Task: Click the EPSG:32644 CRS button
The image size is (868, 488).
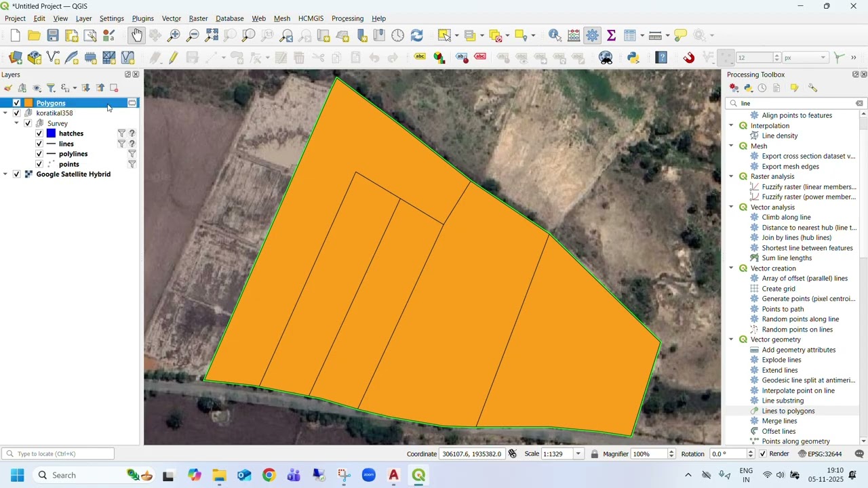Action: (821, 454)
